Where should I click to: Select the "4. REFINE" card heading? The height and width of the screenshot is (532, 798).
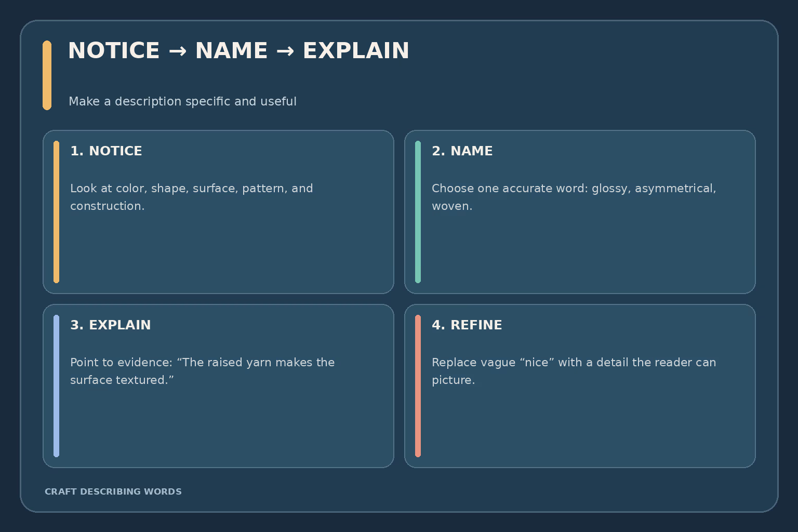click(467, 325)
